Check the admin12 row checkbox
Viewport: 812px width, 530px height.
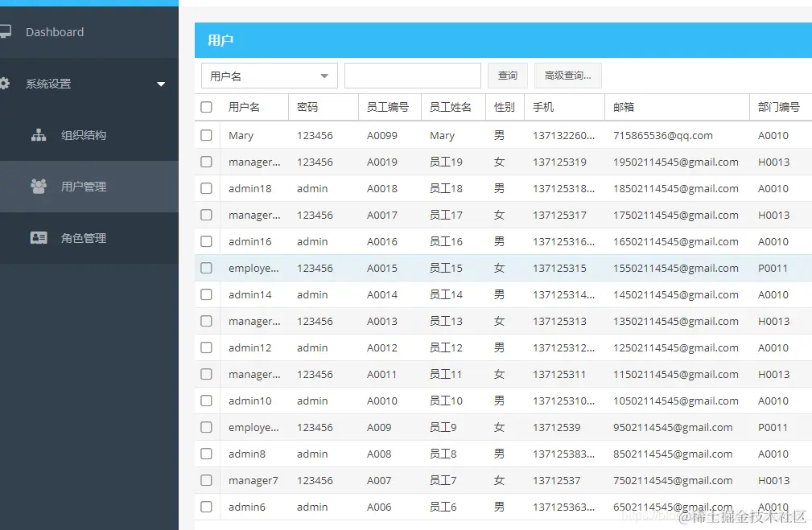coord(206,347)
